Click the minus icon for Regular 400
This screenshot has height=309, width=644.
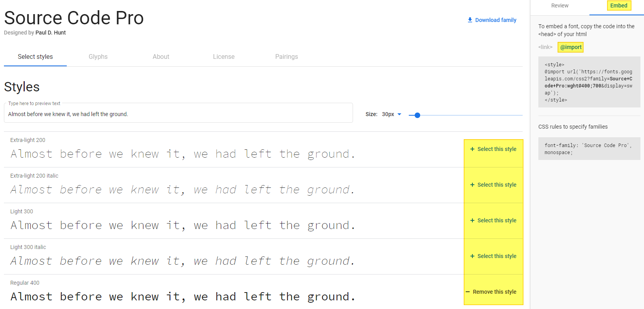pos(468,292)
